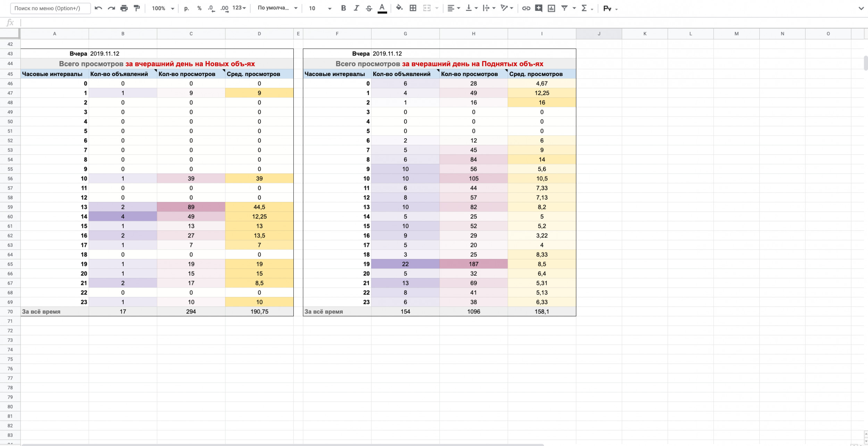The image size is (868, 446).
Task: Open vertical align dropdown
Action: (471, 8)
